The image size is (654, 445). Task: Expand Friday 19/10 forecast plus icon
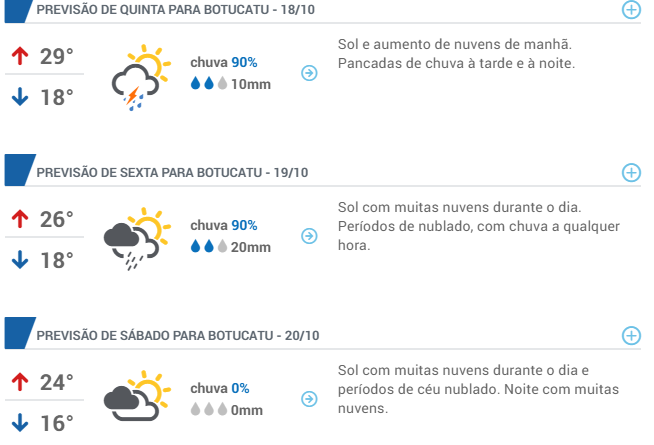pos(631,172)
